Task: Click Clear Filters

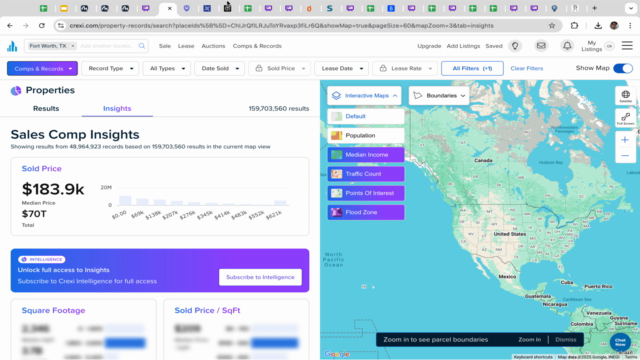Action: 527,69
